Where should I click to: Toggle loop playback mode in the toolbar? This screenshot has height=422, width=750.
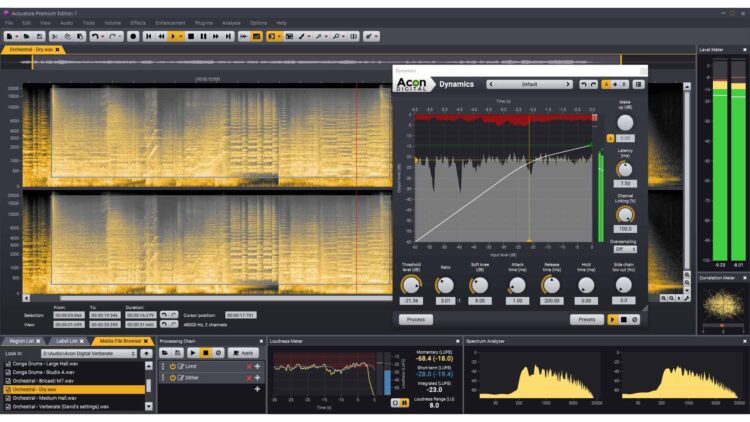256,36
